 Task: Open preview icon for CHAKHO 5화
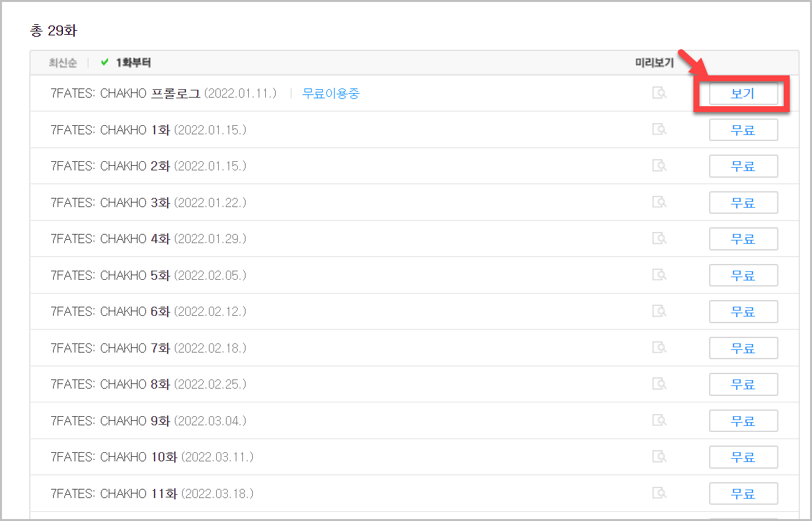point(659,275)
